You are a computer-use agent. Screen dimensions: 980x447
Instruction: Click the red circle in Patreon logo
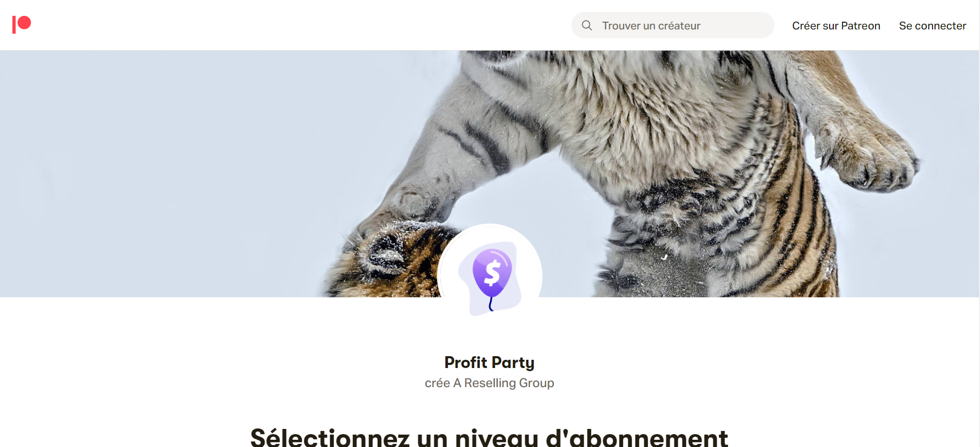[x=24, y=23]
